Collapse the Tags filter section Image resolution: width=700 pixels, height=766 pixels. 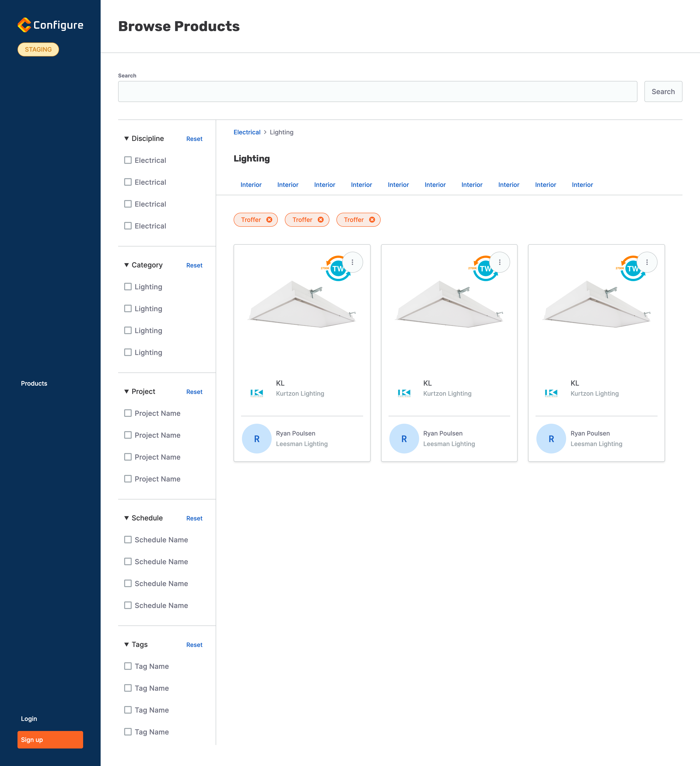tap(126, 645)
